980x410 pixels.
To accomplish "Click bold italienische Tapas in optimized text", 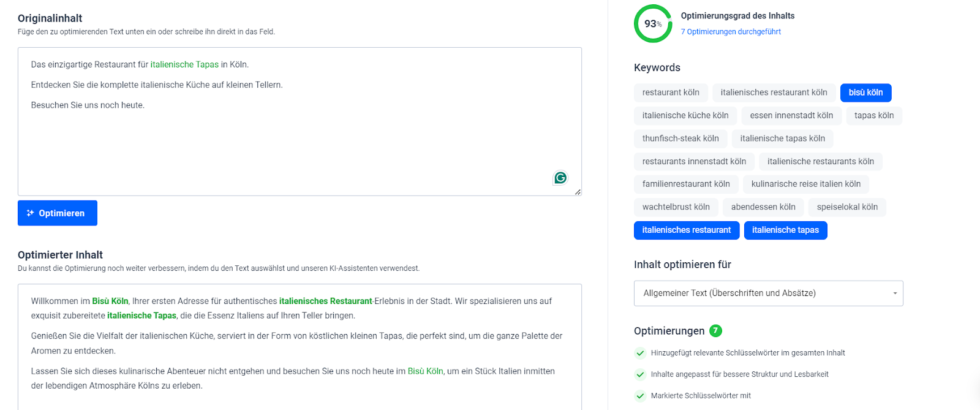I will point(142,316).
